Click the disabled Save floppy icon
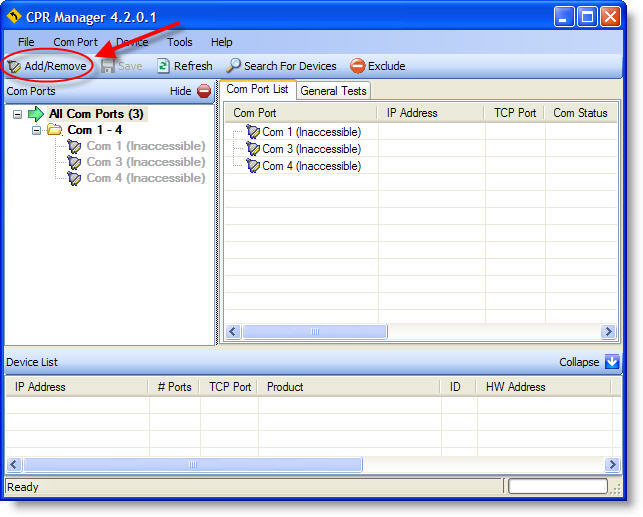This screenshot has width=643, height=517. click(107, 66)
